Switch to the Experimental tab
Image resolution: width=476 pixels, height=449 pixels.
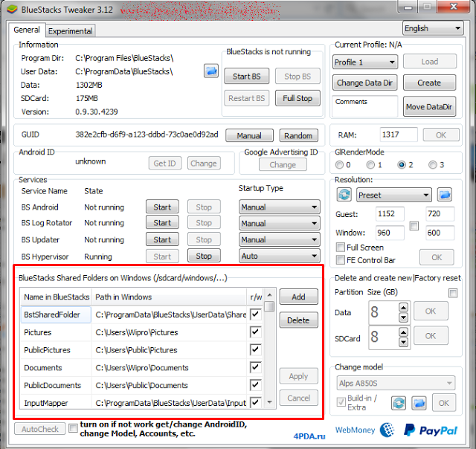[x=70, y=31]
